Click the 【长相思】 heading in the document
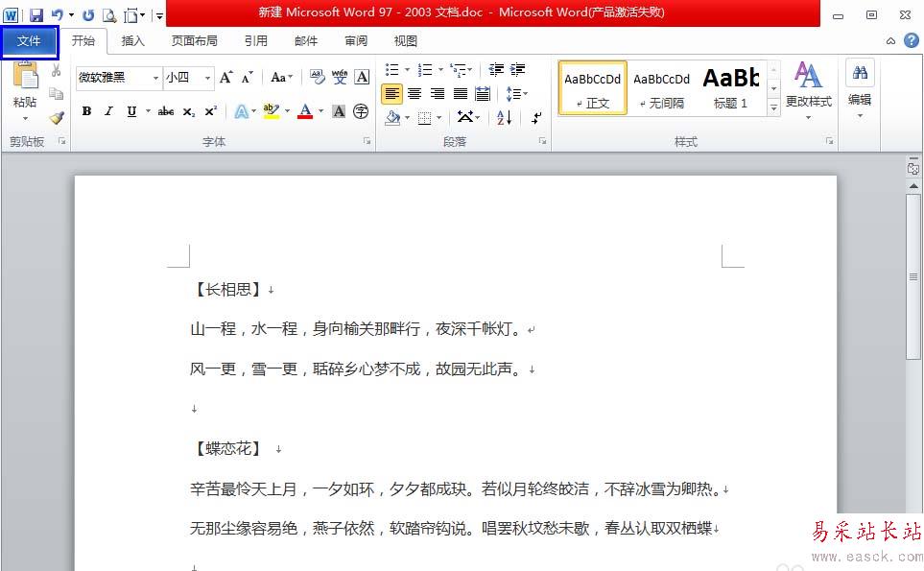924x571 pixels. point(226,289)
